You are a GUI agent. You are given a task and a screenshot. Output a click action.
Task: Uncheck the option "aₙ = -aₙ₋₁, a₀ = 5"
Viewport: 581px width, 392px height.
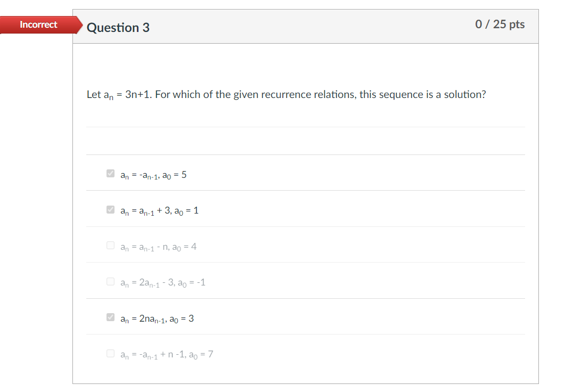(x=110, y=174)
